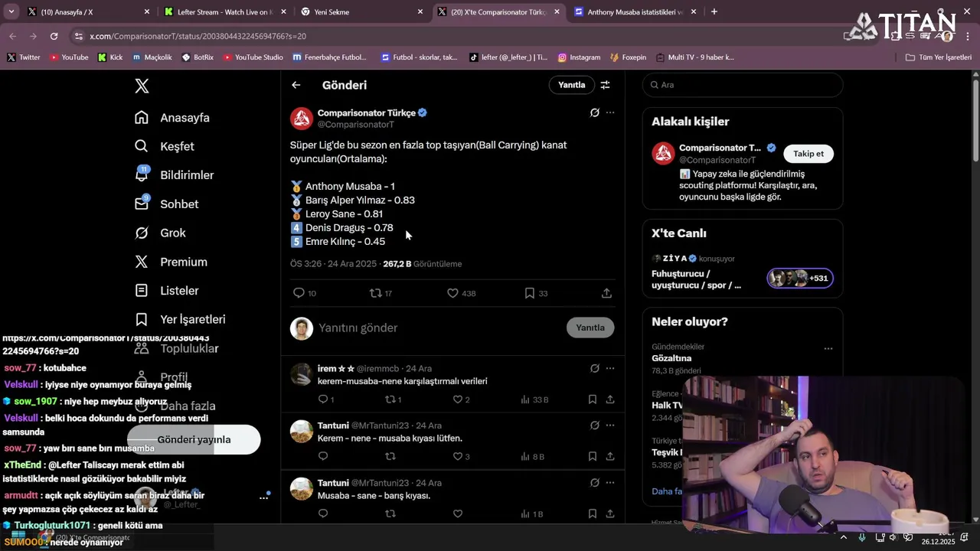980x551 pixels.
Task: Open Gözaltına trending topic
Action: [x=671, y=358]
